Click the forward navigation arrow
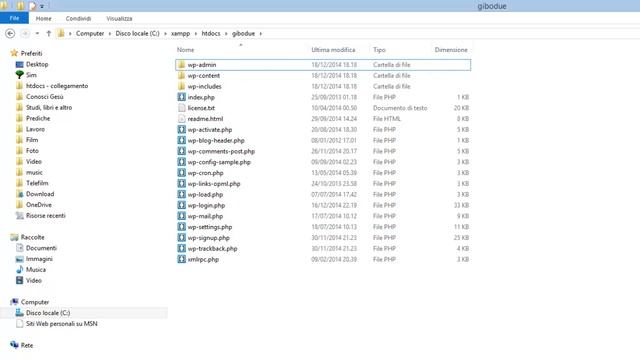The image size is (640, 360). click(25, 33)
